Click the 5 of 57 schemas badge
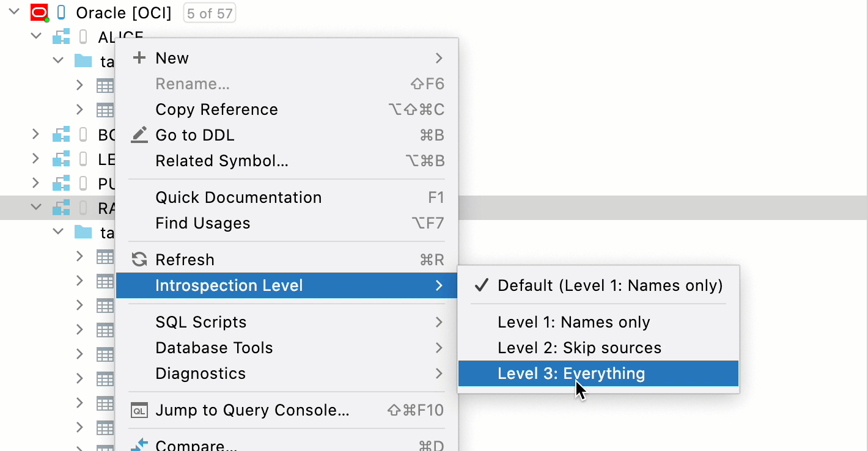The width and height of the screenshot is (868, 451). [x=210, y=13]
